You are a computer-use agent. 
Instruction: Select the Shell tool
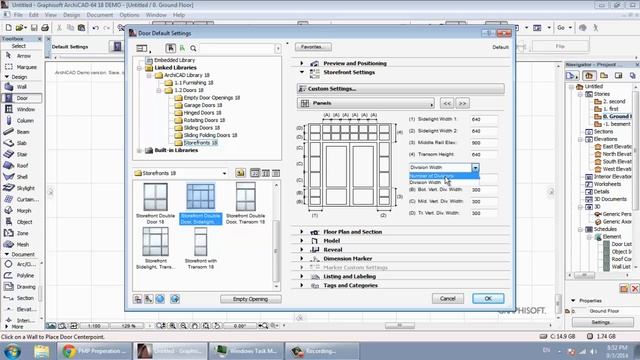point(22,177)
